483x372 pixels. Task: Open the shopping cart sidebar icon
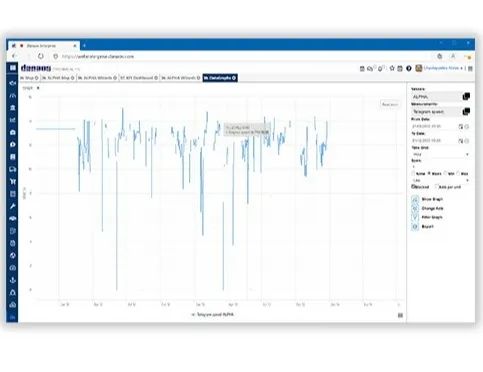[x=13, y=182]
